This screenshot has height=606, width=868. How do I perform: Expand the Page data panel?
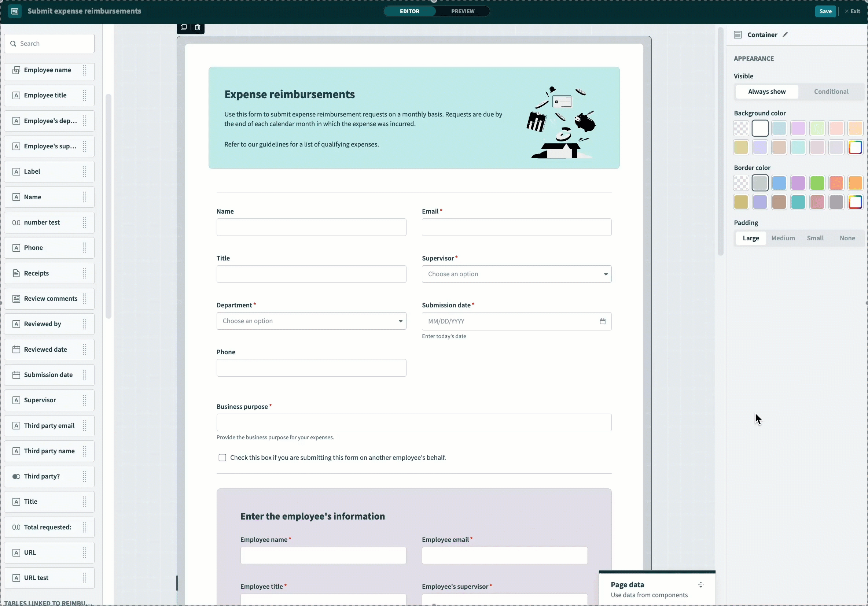coord(700,585)
